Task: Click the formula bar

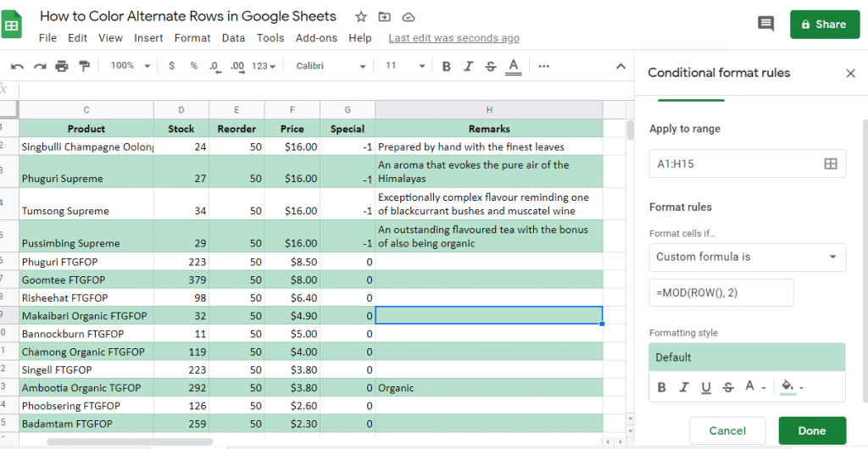Action: point(326,90)
